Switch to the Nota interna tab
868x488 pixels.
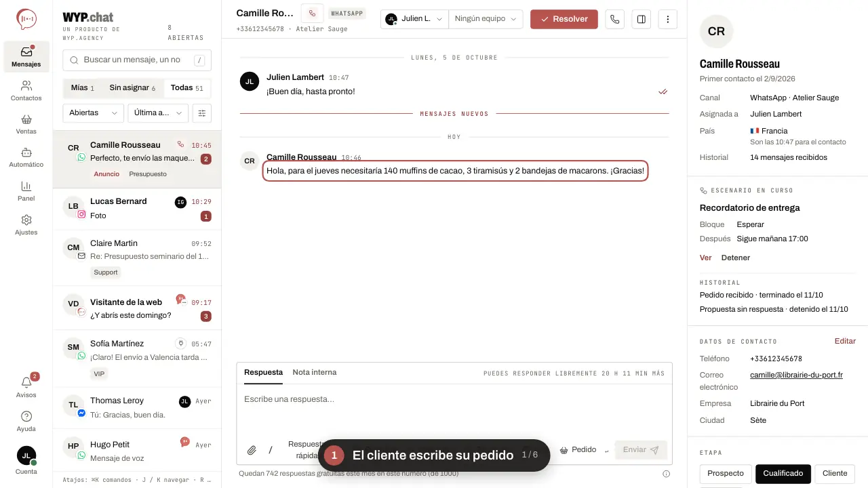point(315,373)
